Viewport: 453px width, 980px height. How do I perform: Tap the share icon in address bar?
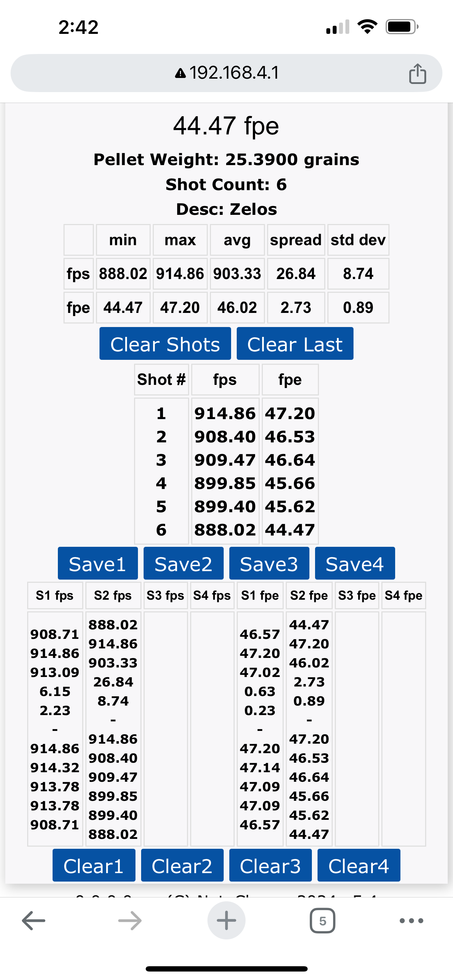(x=417, y=73)
